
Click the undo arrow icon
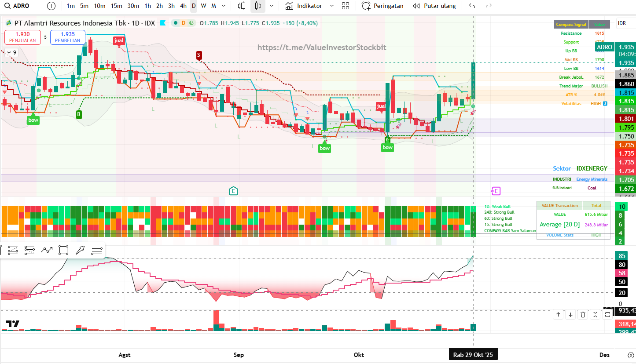click(x=472, y=6)
